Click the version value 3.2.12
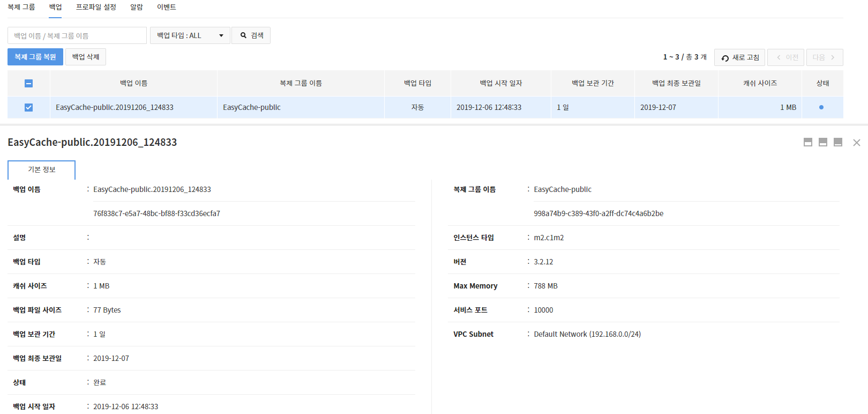The image size is (868, 414). 543,262
